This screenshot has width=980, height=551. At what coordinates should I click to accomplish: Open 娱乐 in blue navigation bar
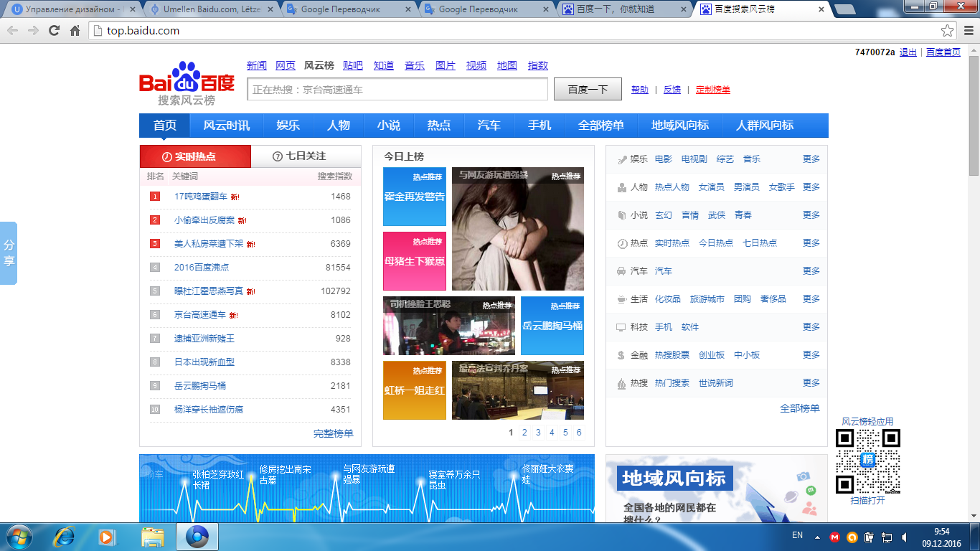coord(288,126)
